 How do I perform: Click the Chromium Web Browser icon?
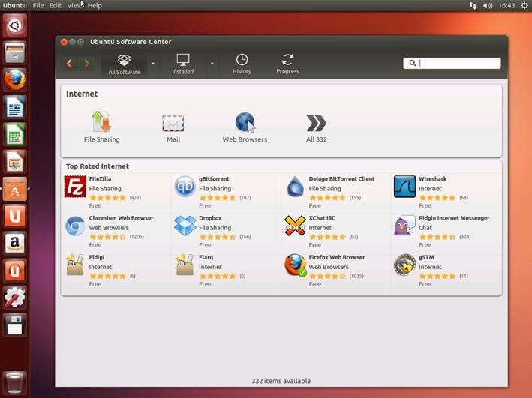[75, 226]
